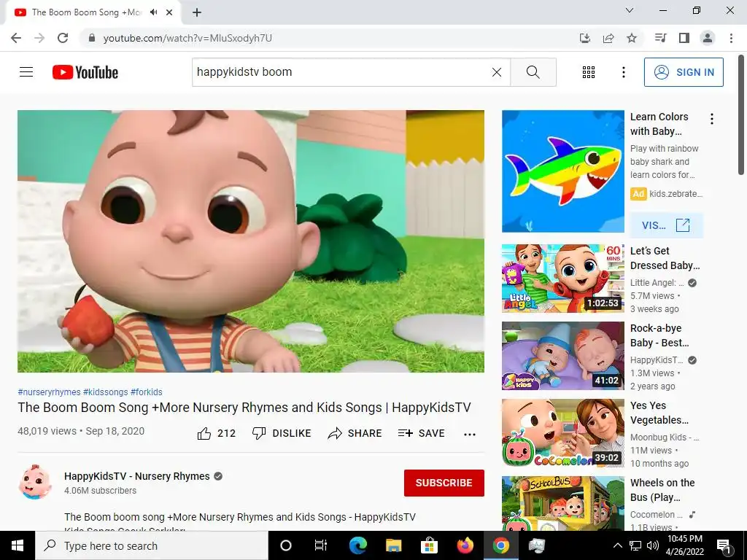
Task: Open the tab search chevron dropdown
Action: coord(630,10)
